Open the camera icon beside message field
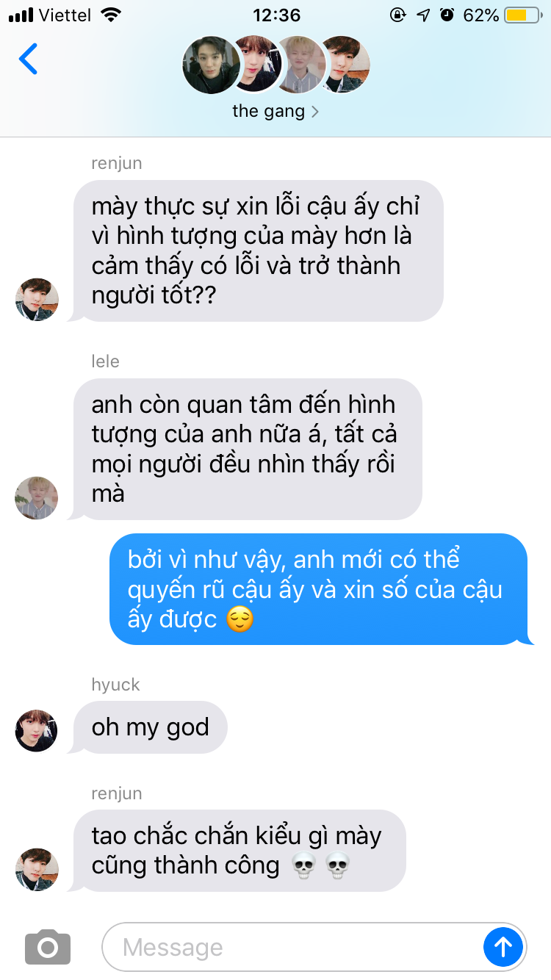 tap(48, 947)
